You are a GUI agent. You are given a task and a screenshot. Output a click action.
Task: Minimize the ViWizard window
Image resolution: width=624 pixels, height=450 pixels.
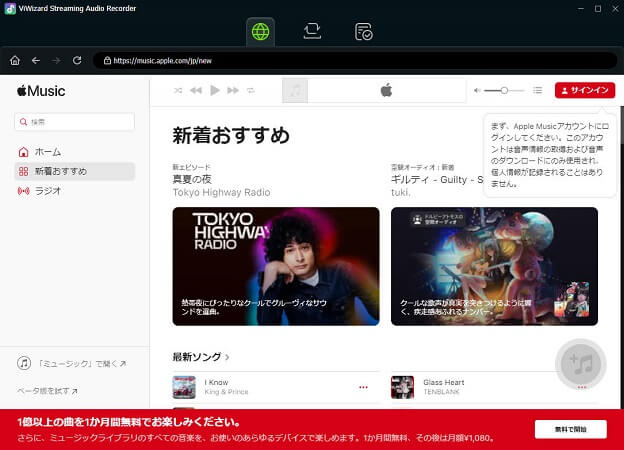[581, 8]
